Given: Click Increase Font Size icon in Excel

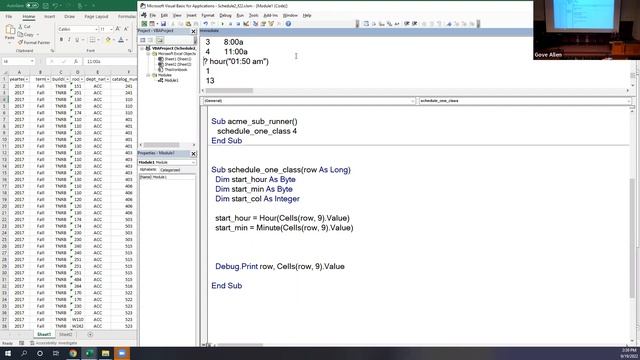Looking at the screenshot, I should [118, 29].
